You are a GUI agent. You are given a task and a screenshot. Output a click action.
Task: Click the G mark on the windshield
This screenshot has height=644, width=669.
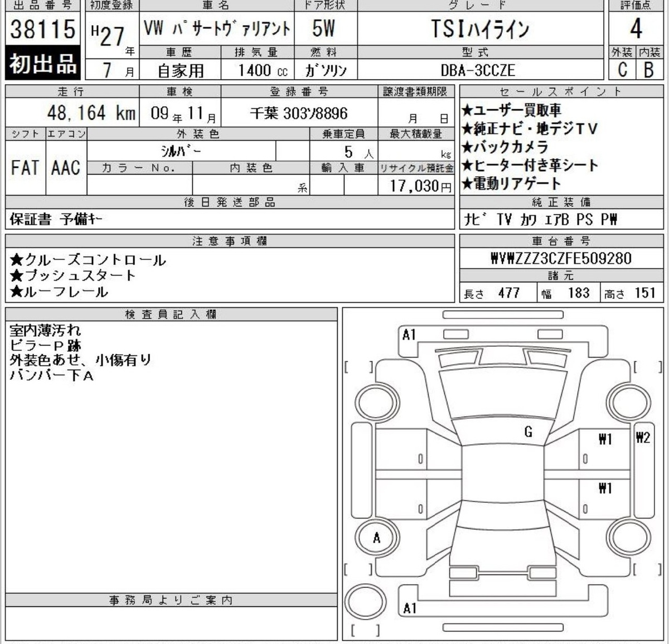coord(528,431)
